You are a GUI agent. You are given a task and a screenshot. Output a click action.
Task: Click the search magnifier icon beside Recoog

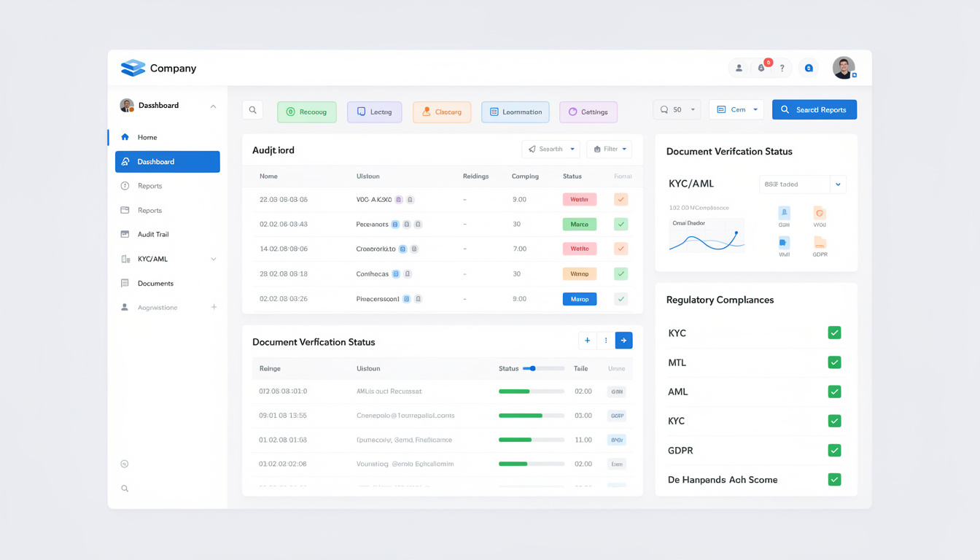pos(252,110)
